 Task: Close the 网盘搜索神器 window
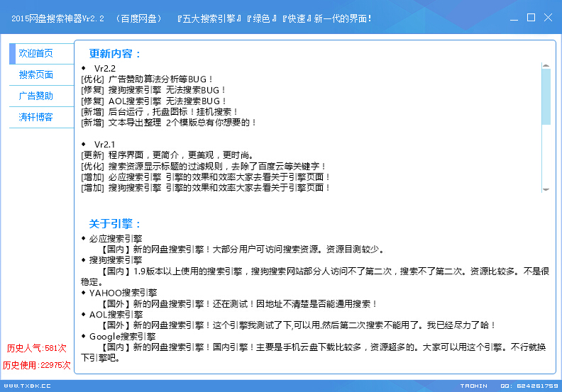[548, 18]
